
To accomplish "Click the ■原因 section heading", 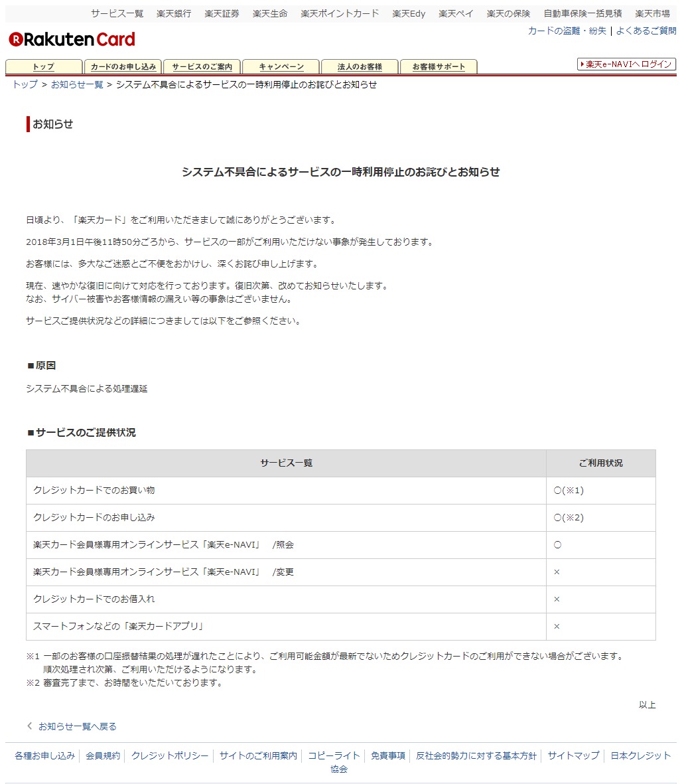I will pos(41,366).
